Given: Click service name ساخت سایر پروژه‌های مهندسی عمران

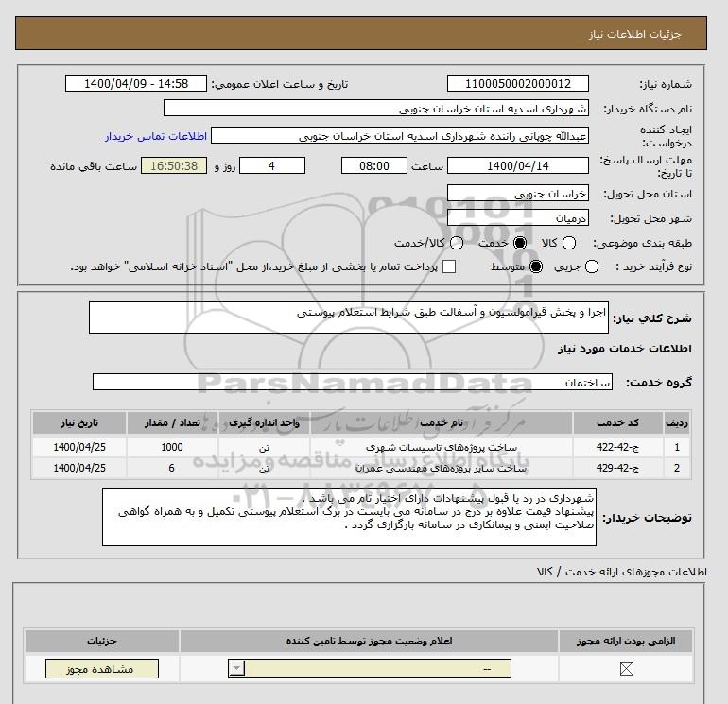Looking at the screenshot, I should point(442,468).
